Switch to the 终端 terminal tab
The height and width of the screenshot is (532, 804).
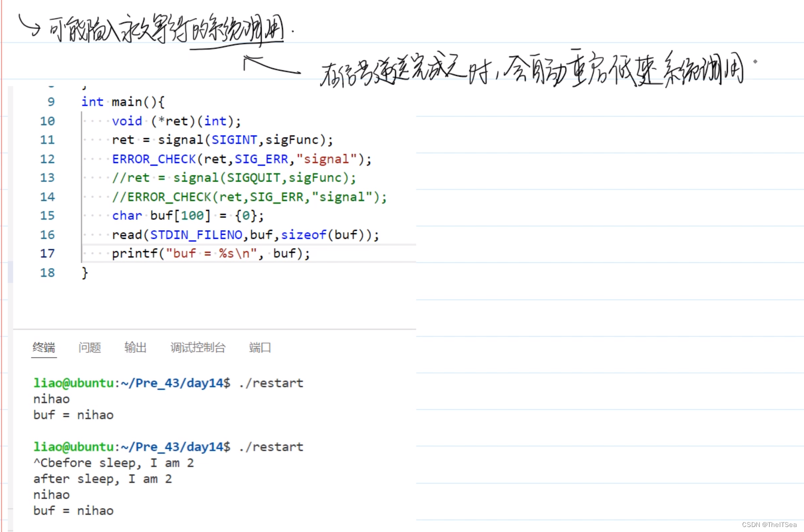44,348
